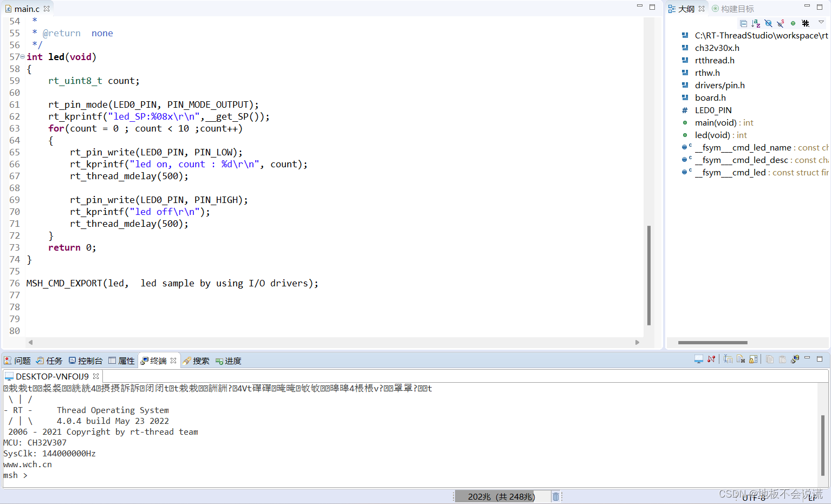Collapse all items in the outline panel
The image size is (831, 504).
click(x=743, y=23)
